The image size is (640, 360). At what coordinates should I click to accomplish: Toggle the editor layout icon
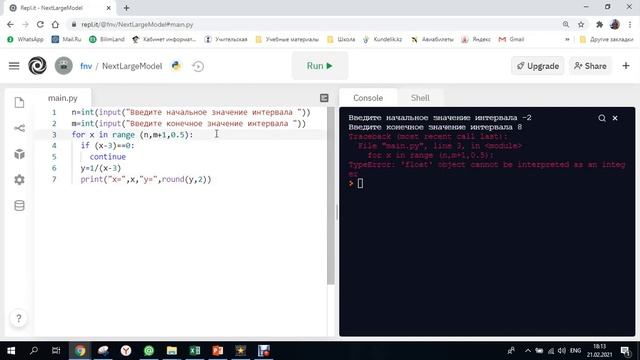324,98
